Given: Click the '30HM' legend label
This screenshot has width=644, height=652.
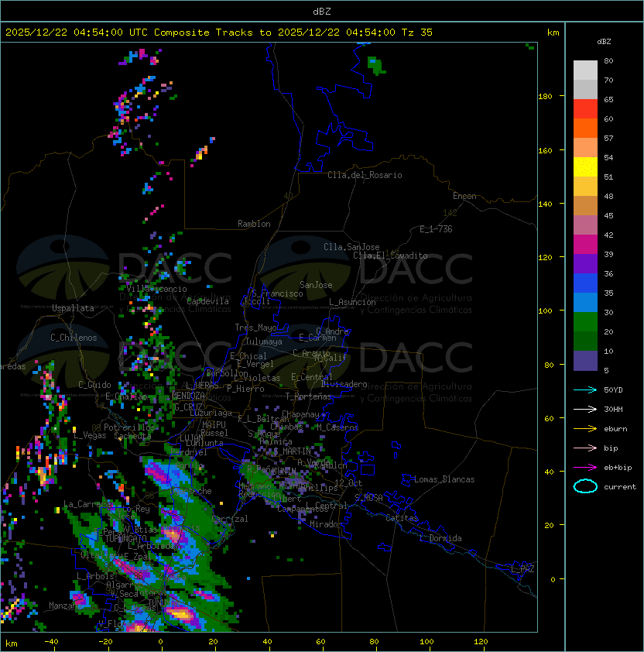Looking at the screenshot, I should [613, 409].
